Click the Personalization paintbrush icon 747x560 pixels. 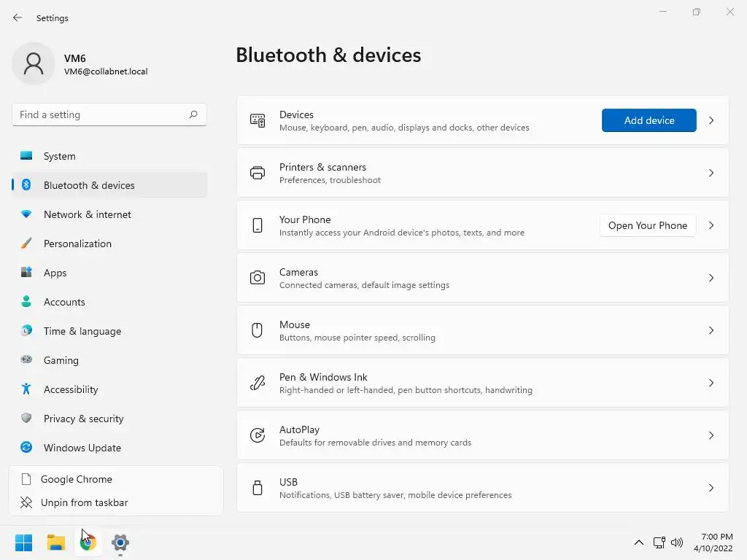(26, 244)
